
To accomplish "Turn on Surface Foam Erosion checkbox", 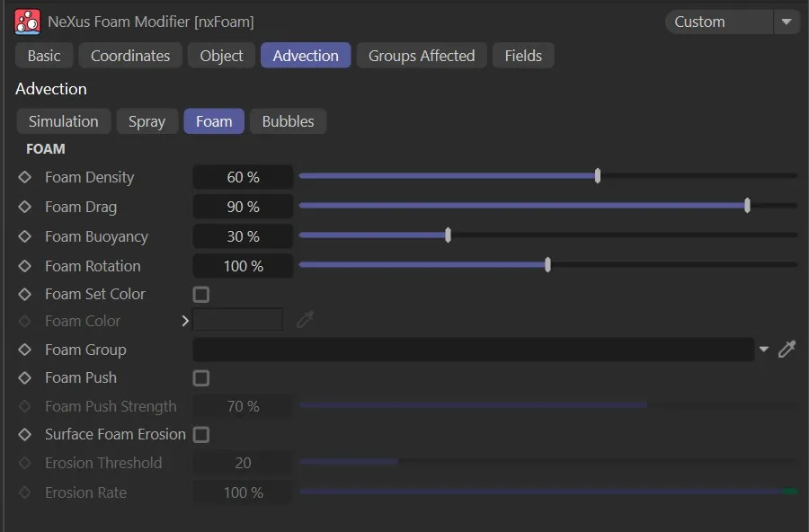I will (201, 434).
